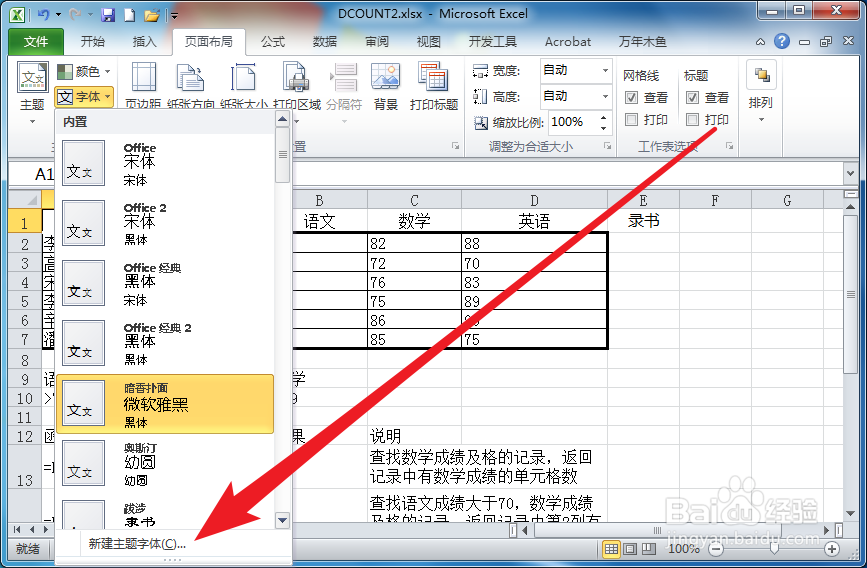Click the zoom in plus button
Screen dimensions: 867x568
pyautogui.click(x=832, y=549)
